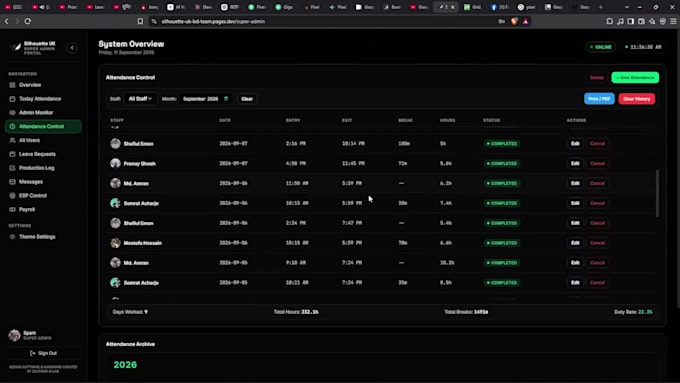Cancel Mostafa Hossain's attendance record
This screenshot has width=680, height=383.
pos(597,243)
